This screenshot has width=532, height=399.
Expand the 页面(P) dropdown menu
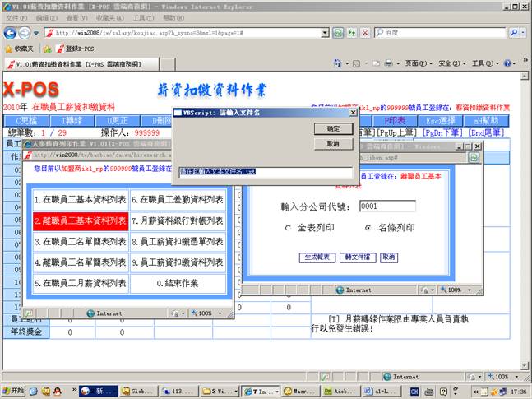coord(418,63)
